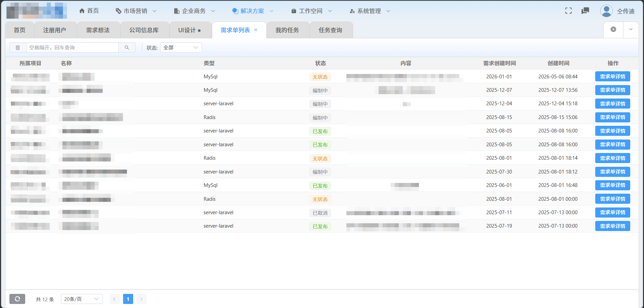Click the trash clear icon beside search
This screenshot has width=644, height=308.
click(x=18, y=48)
